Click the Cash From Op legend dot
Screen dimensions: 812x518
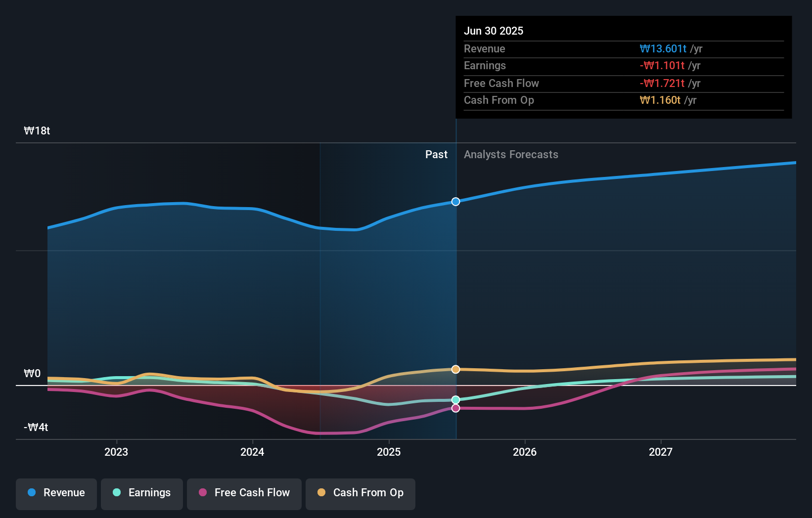[x=321, y=493]
